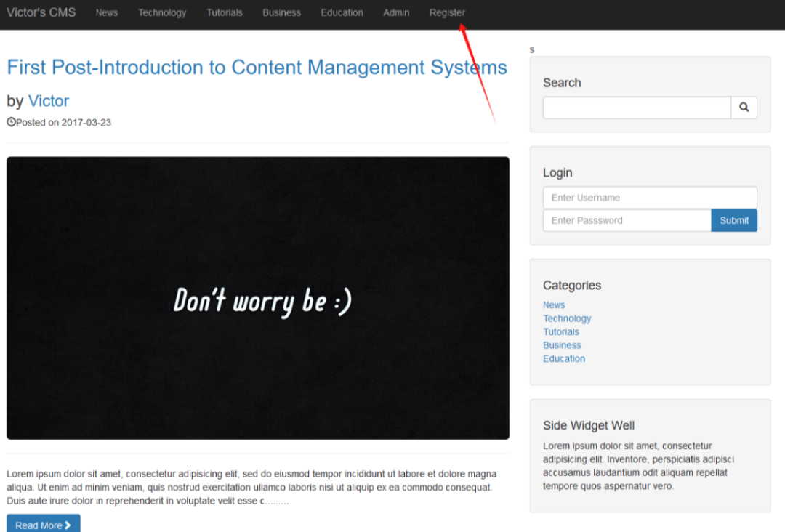Select Technology category in sidebar
This screenshot has width=785, height=532.
coord(566,318)
